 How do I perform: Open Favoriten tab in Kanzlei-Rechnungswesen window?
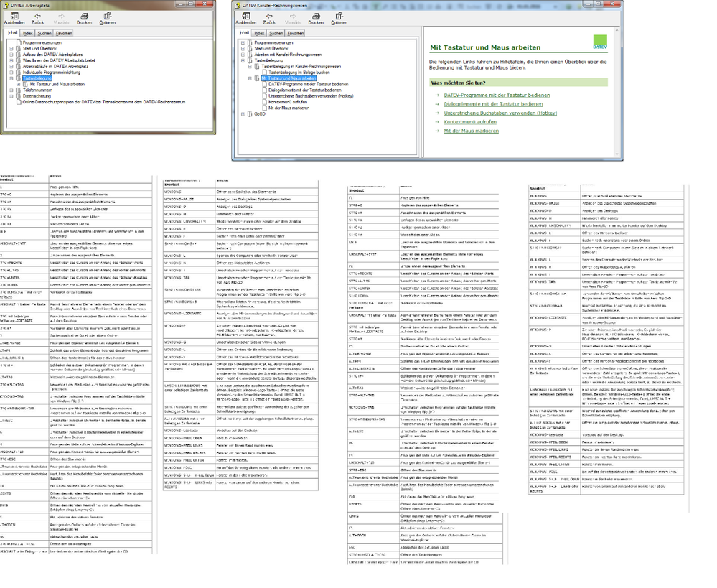296,34
